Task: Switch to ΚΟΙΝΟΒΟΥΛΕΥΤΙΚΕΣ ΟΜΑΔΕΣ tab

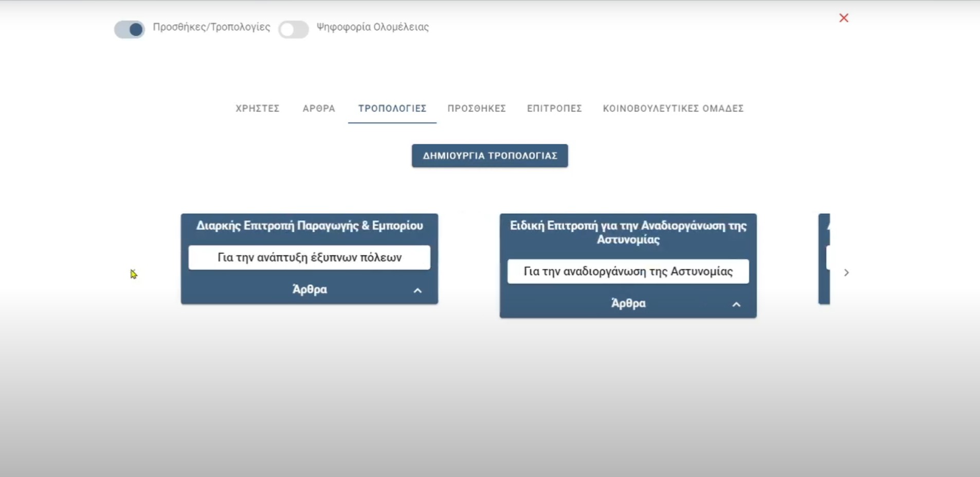Action: (x=673, y=109)
